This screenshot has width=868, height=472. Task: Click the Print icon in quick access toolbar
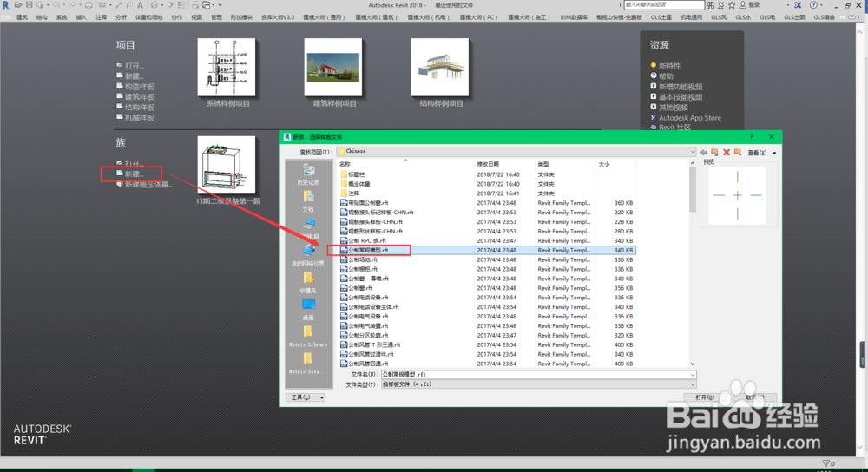[x=89, y=5]
